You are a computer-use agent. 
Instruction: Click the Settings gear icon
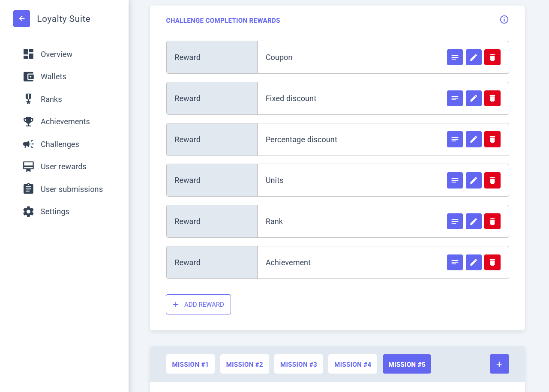pos(28,212)
